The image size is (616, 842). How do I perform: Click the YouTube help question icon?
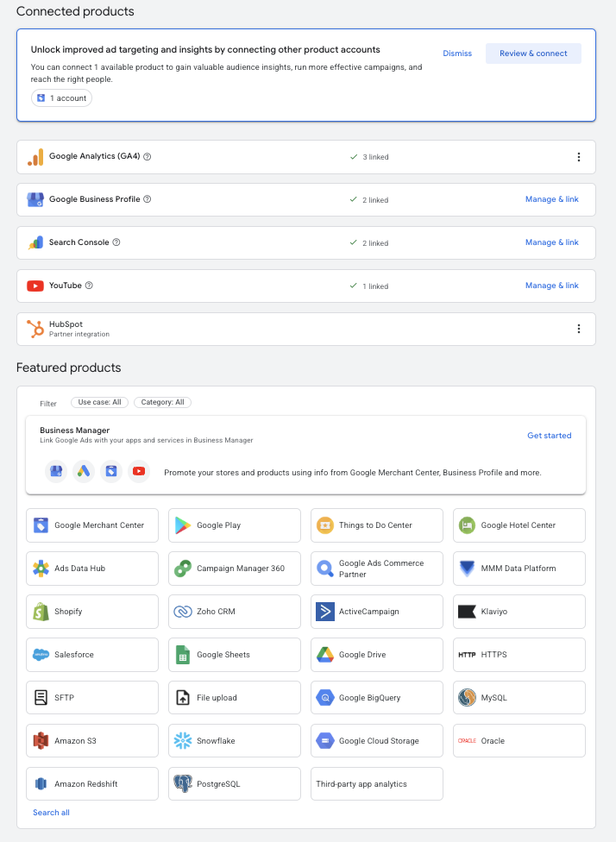[x=89, y=286]
